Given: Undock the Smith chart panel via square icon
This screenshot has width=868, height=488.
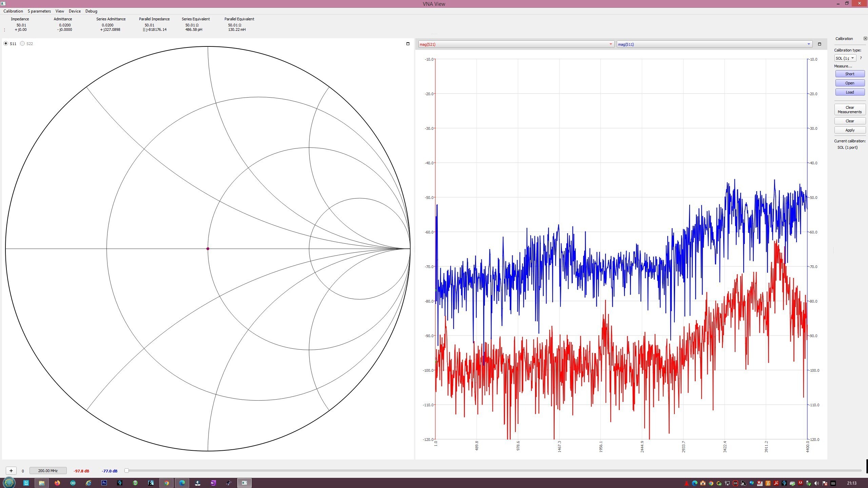Looking at the screenshot, I should [x=408, y=44].
